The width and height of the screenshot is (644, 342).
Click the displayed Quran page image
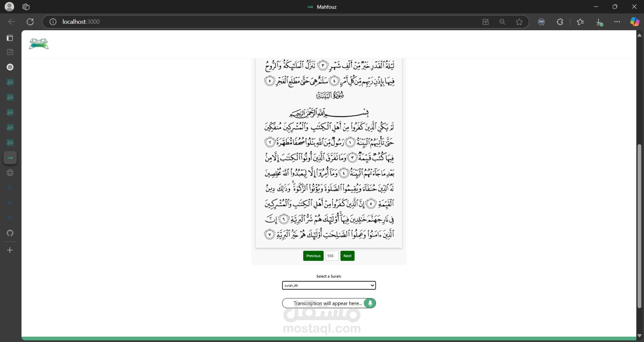pos(329,153)
